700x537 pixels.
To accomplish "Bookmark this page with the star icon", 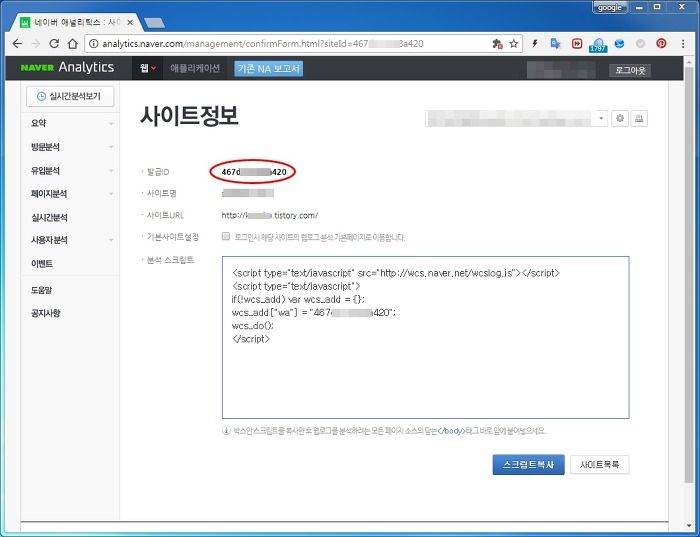I will click(x=513, y=43).
